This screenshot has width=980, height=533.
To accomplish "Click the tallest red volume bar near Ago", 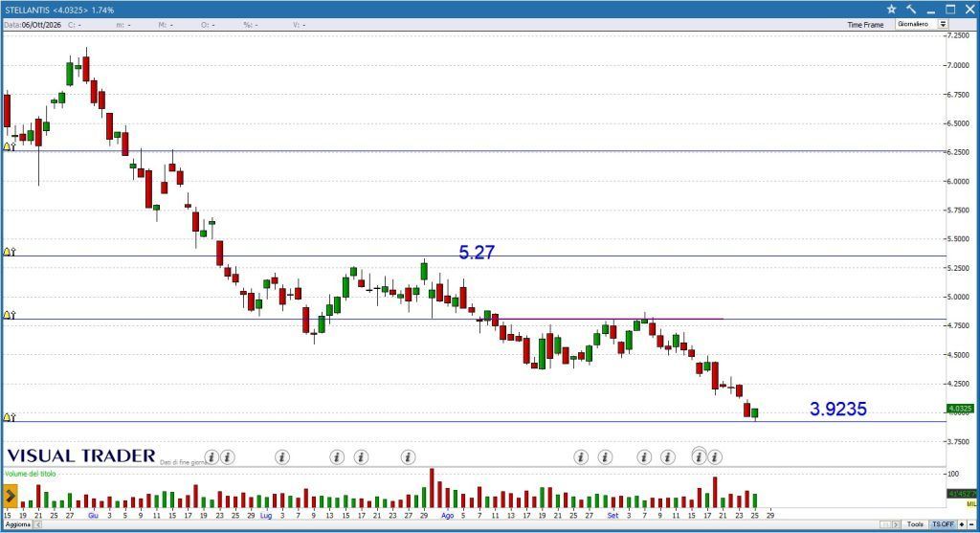I will pos(432,487).
